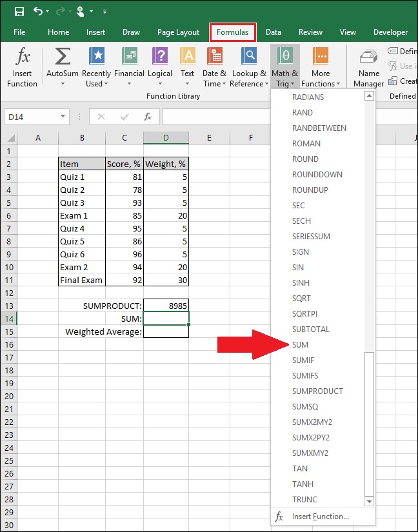Open the Developer tab
Screen dimensions: 418x532
tap(390, 32)
